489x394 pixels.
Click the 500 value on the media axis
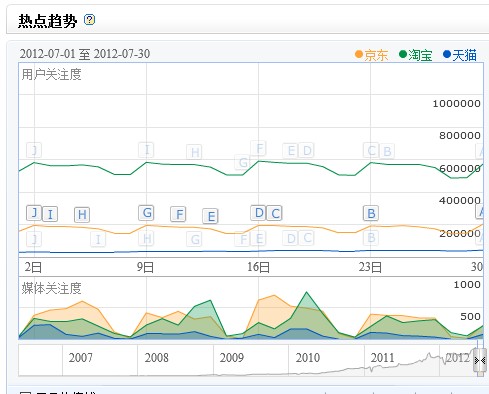coord(470,316)
